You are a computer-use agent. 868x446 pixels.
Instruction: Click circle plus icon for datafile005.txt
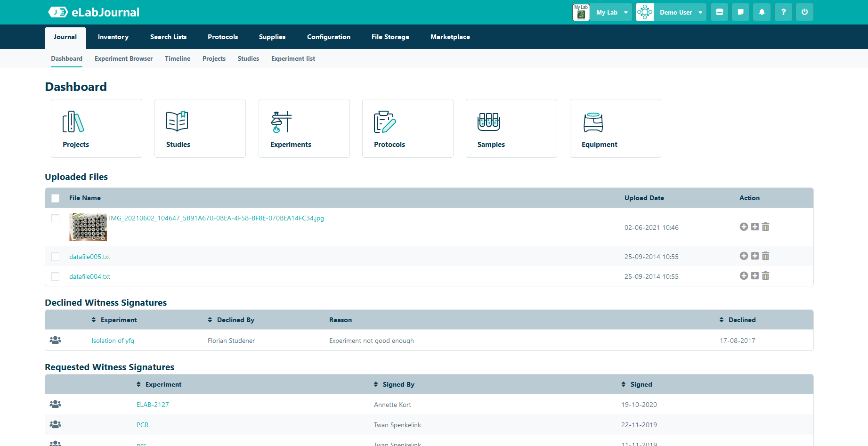pos(744,256)
